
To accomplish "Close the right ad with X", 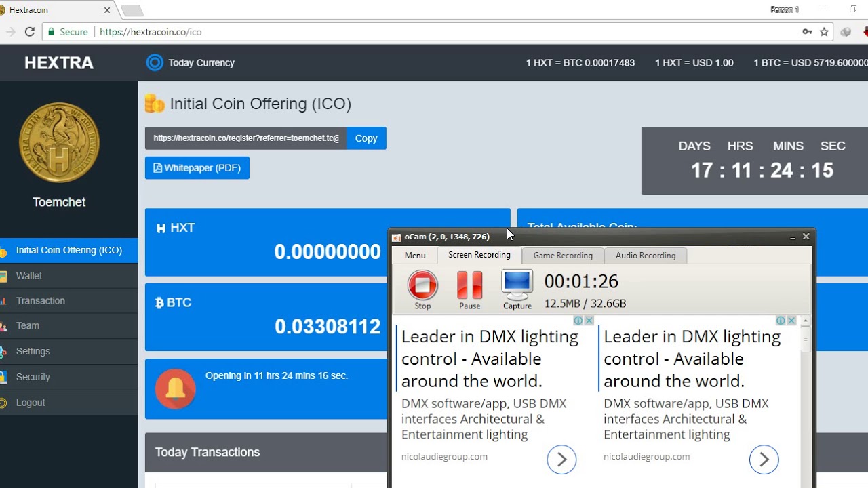I will [x=791, y=321].
